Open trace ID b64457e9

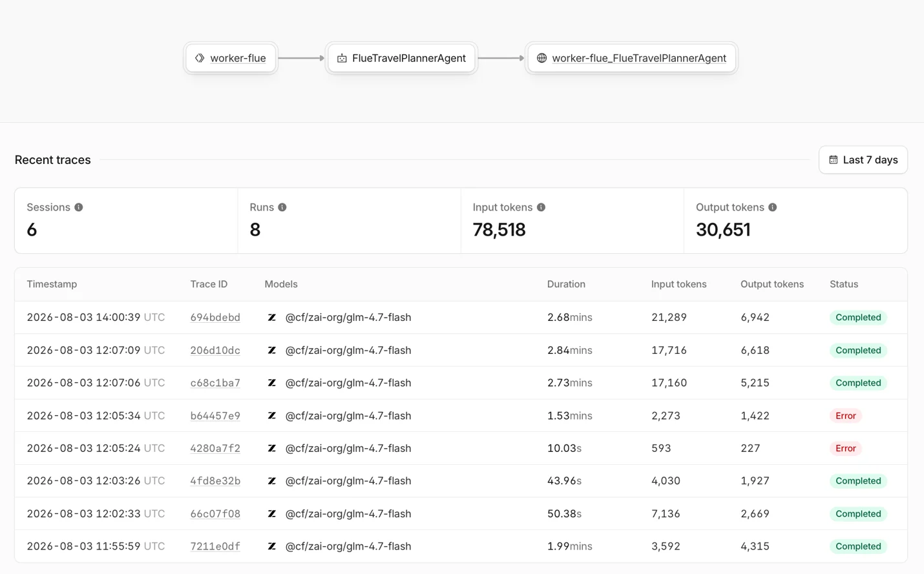[215, 416]
